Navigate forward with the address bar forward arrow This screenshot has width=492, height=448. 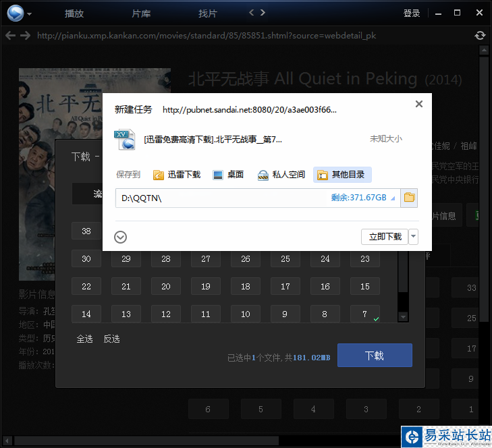coord(25,36)
